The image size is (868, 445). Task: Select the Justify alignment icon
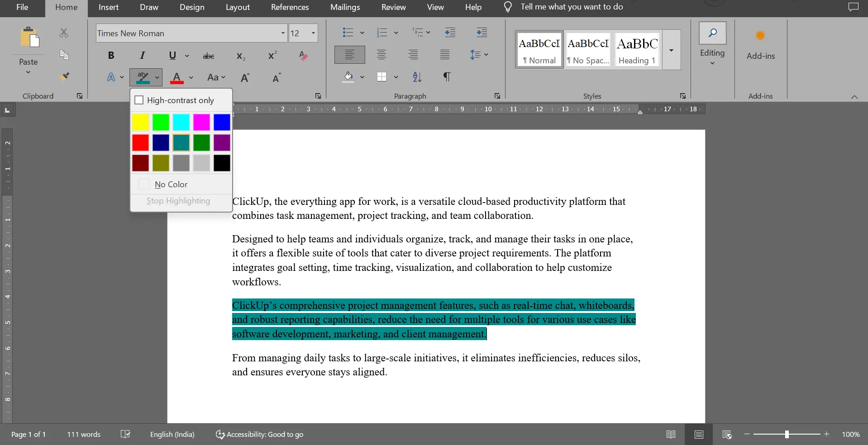tap(445, 55)
